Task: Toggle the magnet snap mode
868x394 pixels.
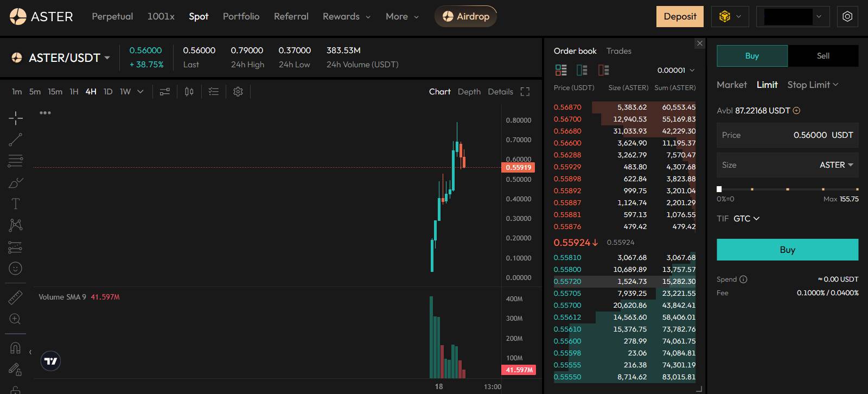Action: (16, 348)
